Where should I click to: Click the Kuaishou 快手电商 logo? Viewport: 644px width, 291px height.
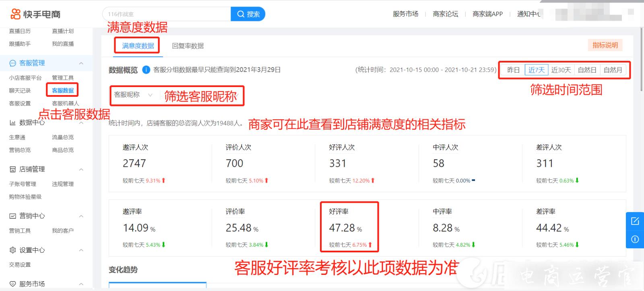[35, 14]
